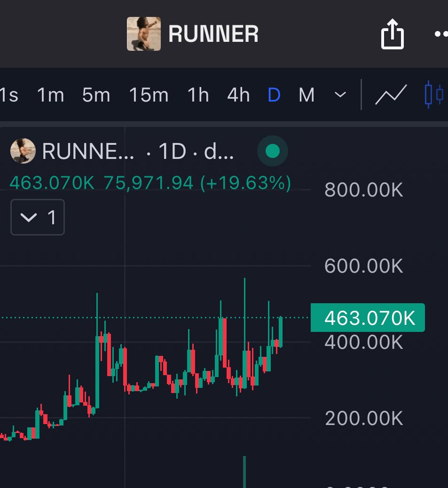Viewport: 448px width, 488px height.
Task: Tap the share icon in the header
Action: point(393,34)
